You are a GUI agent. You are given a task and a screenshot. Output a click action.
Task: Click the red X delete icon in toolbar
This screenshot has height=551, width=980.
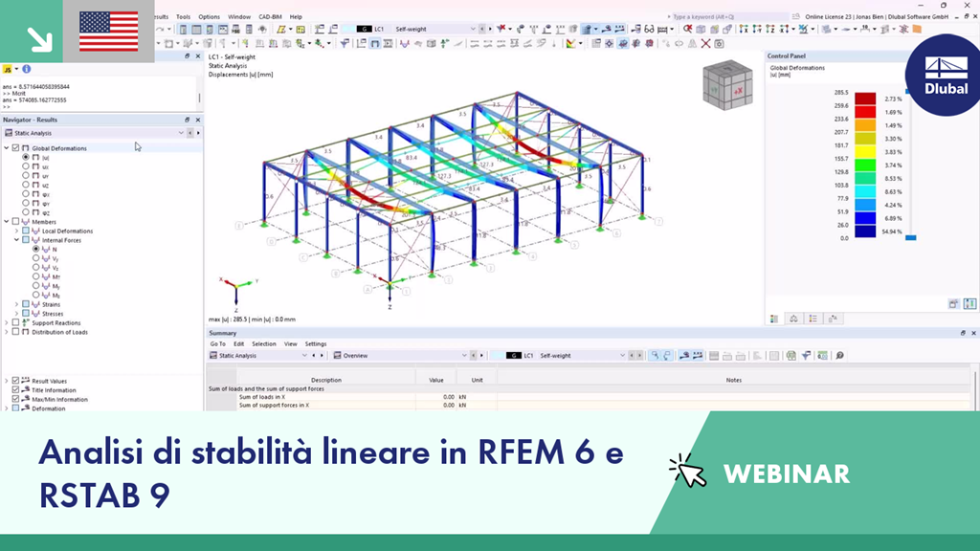click(x=705, y=44)
